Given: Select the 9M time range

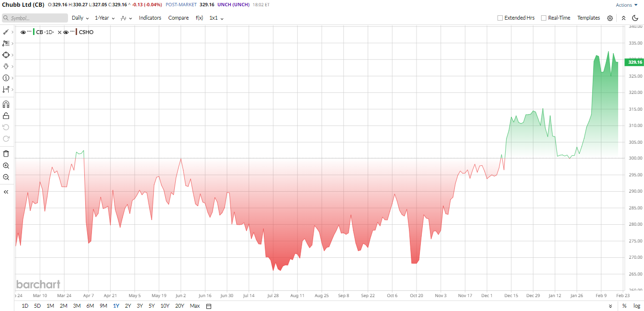Looking at the screenshot, I should point(103,306).
